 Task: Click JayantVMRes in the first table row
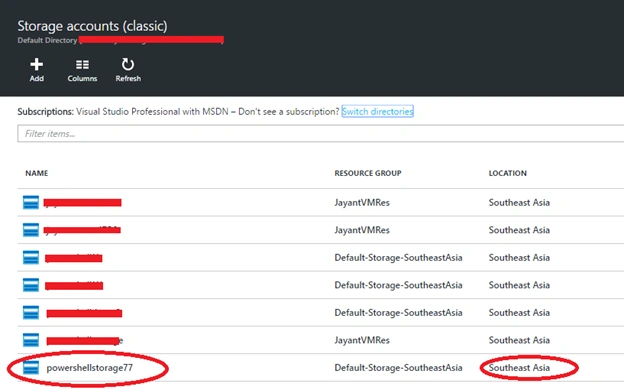point(362,203)
